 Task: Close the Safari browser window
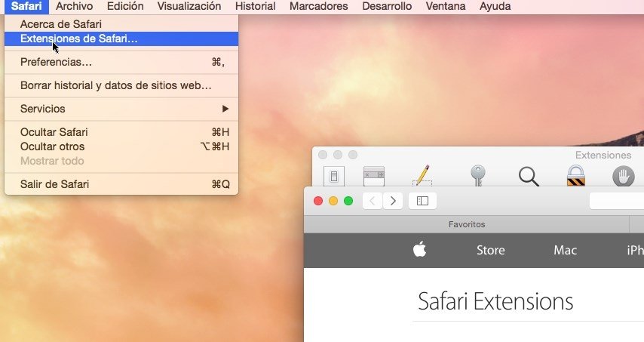pyautogui.click(x=318, y=201)
